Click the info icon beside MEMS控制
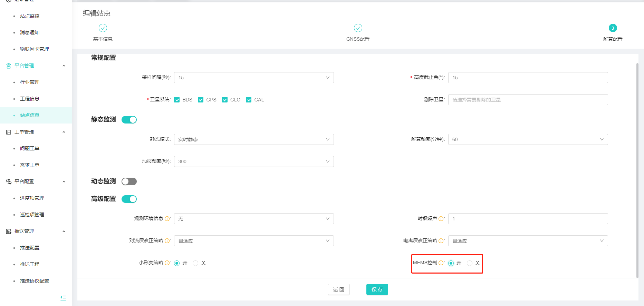Image resolution: width=644 pixels, height=306 pixels. pyautogui.click(x=441, y=263)
